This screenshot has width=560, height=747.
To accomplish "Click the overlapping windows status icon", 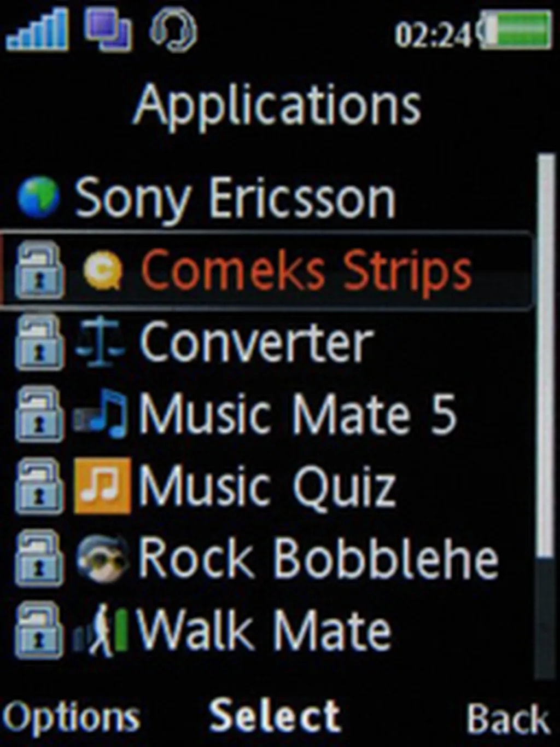I will [109, 30].
